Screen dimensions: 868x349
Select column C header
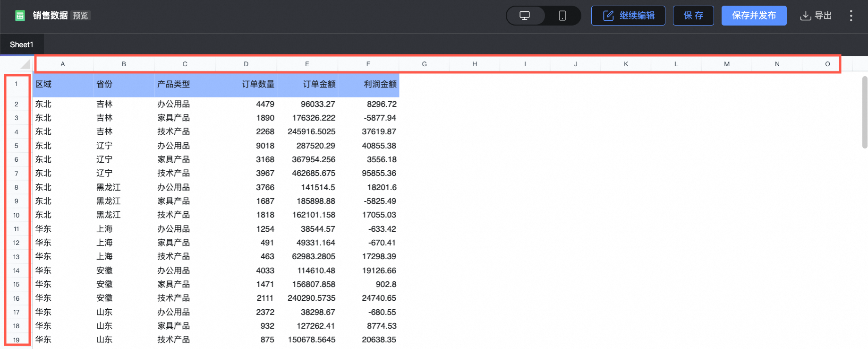coord(185,64)
